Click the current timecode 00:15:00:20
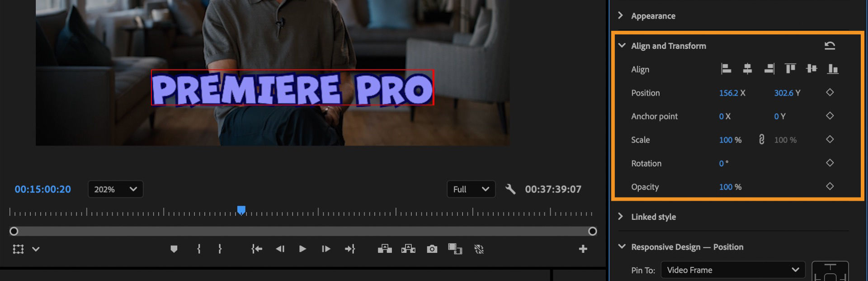The image size is (868, 281). click(42, 189)
